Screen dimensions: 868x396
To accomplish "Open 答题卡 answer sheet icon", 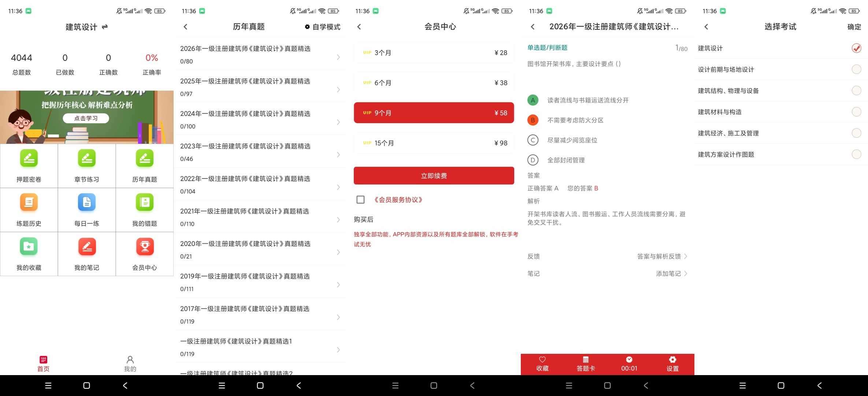I will point(586,360).
